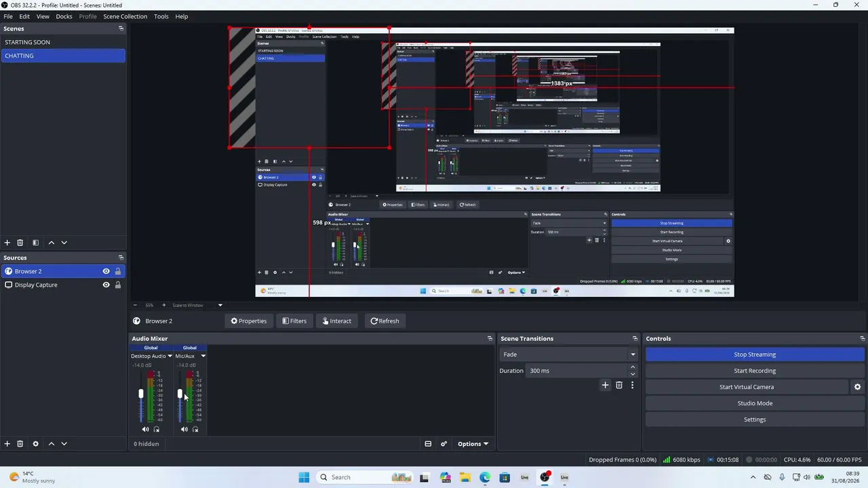Open scene filters from the Scenes toolbar
The width and height of the screenshot is (868, 488).
35,243
